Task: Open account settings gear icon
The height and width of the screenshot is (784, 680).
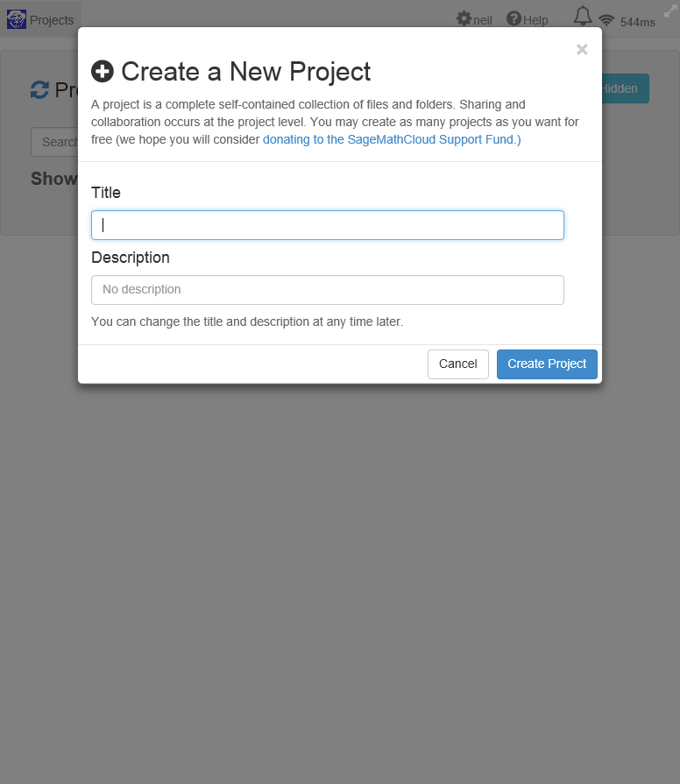Action: click(464, 19)
